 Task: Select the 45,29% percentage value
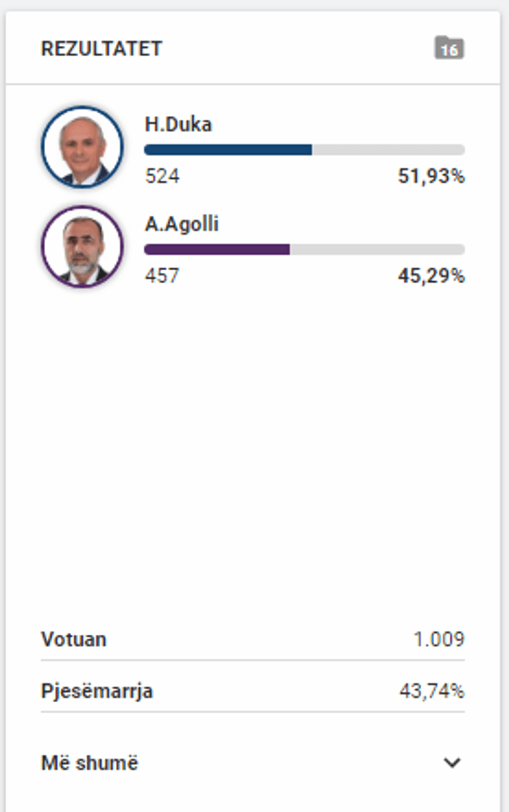[x=432, y=276]
